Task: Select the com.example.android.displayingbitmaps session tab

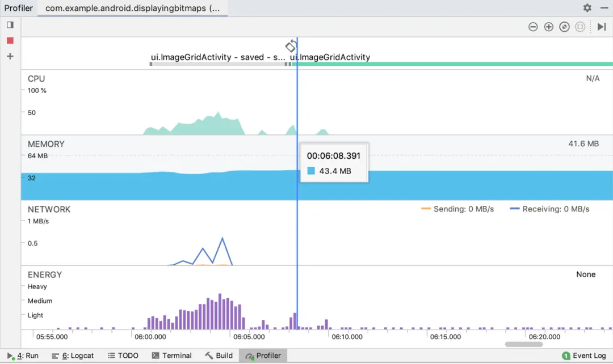Action: pyautogui.click(x=132, y=8)
